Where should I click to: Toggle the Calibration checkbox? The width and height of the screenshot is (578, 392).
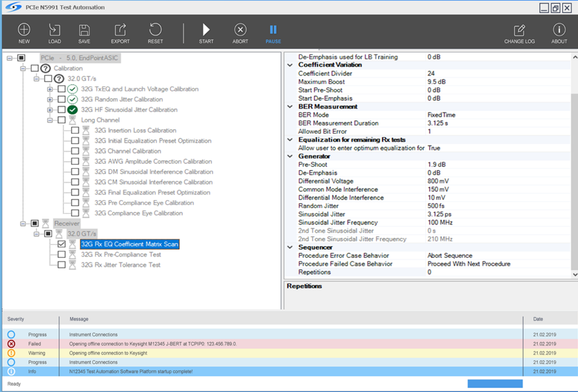34,68
